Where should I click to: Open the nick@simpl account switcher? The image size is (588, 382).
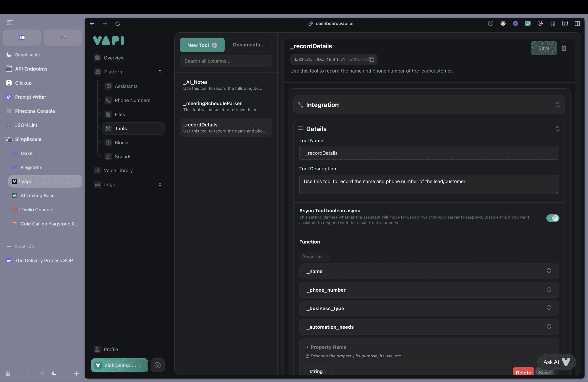coord(119,365)
